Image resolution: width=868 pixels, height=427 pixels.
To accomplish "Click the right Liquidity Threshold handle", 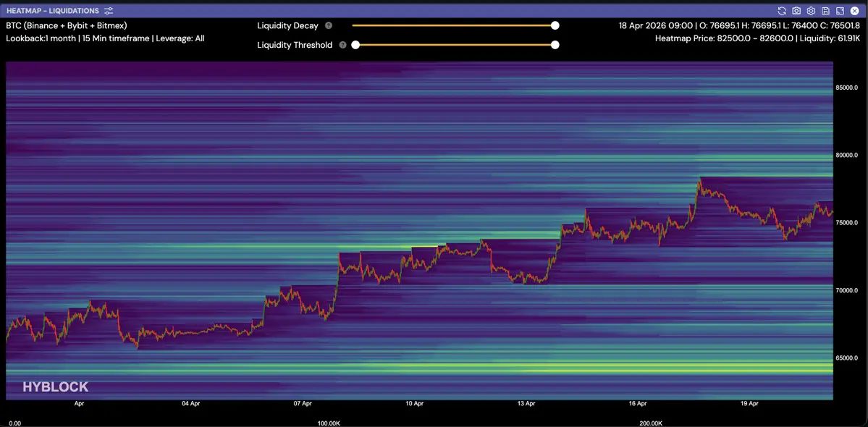I will coord(555,45).
